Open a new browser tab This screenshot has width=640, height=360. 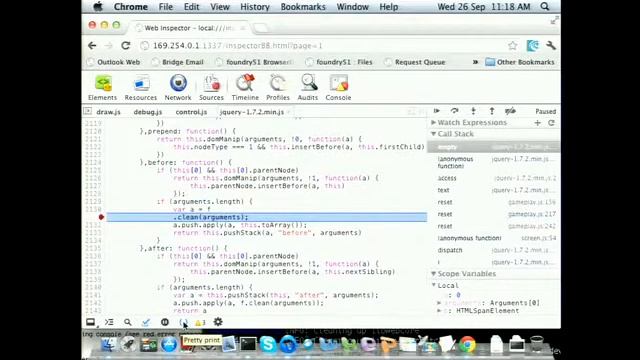click(261, 28)
